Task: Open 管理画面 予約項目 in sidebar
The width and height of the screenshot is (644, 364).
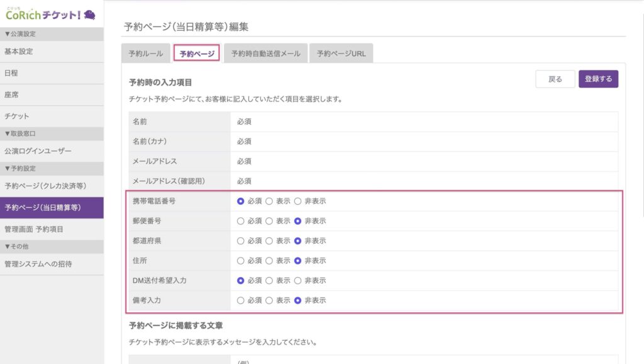Action: coord(34,229)
